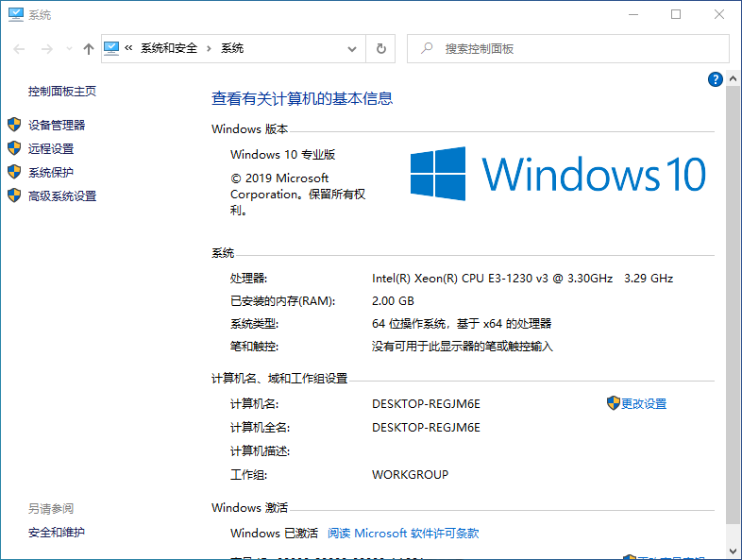Click shield icon beside 远程设置

pyautogui.click(x=14, y=148)
